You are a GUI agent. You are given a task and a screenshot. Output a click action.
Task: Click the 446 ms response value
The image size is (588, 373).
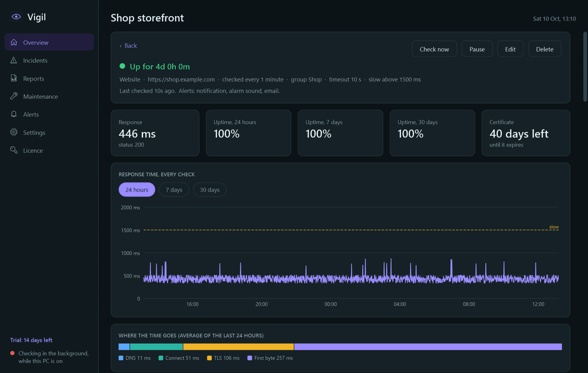(x=137, y=134)
